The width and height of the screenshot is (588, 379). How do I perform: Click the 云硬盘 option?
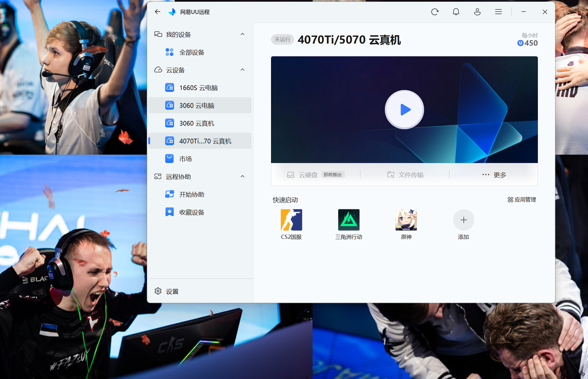pyautogui.click(x=308, y=175)
